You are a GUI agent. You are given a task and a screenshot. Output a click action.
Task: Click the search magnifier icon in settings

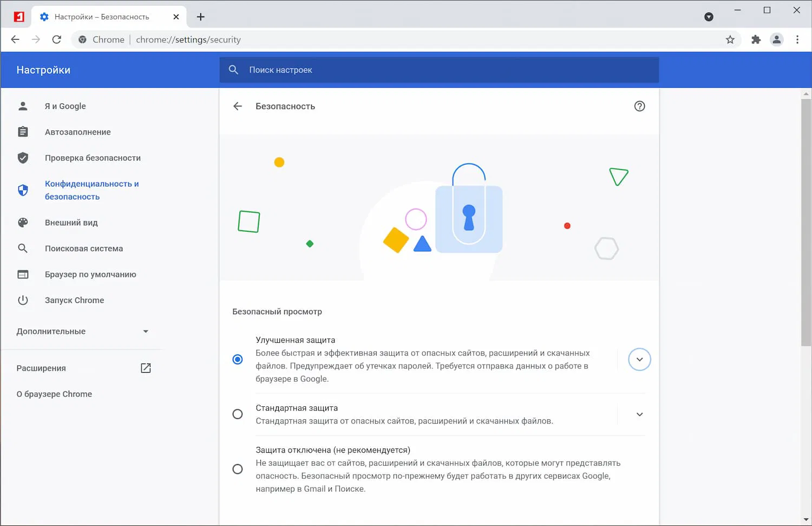233,70
